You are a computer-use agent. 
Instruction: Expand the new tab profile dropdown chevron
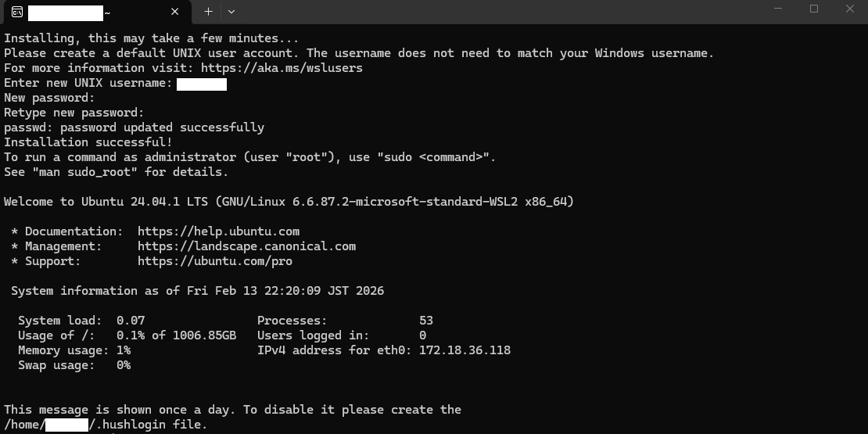pyautogui.click(x=231, y=12)
